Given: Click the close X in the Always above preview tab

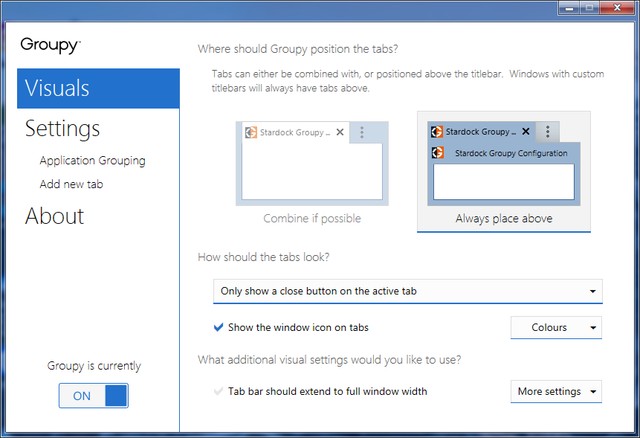Looking at the screenshot, I should click(x=526, y=131).
